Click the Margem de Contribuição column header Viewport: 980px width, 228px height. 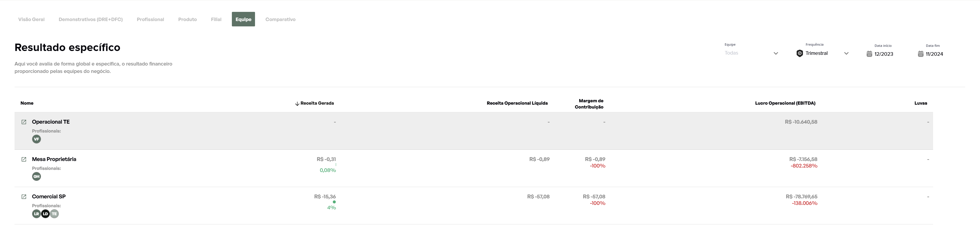tap(589, 104)
